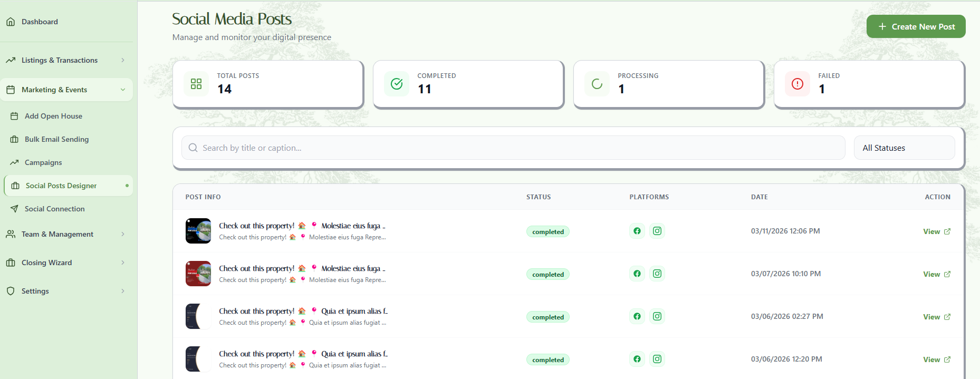The width and height of the screenshot is (980, 379).
Task: Click Instagram icon on 03/07/2026 post row
Action: point(657,274)
